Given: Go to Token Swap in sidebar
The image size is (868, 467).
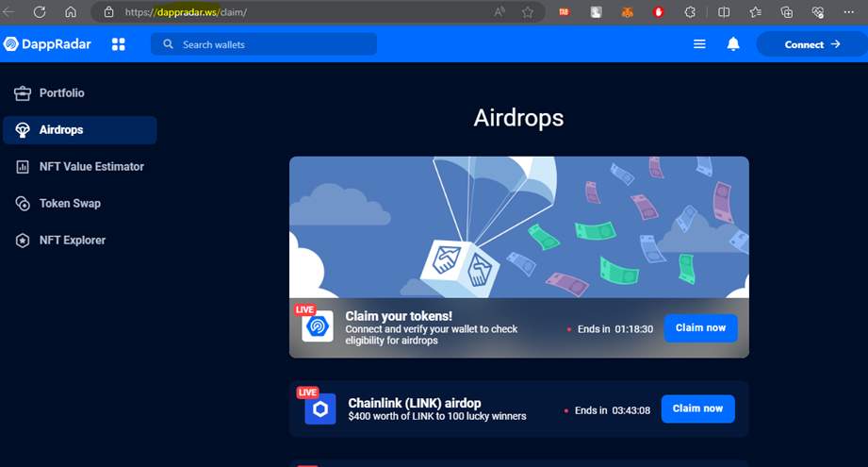Looking at the screenshot, I should pyautogui.click(x=69, y=204).
